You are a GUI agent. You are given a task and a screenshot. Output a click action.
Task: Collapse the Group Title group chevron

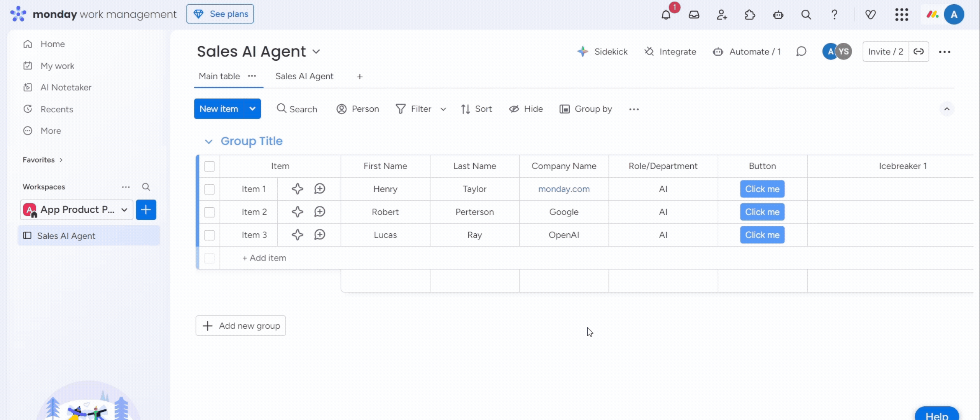click(x=209, y=142)
